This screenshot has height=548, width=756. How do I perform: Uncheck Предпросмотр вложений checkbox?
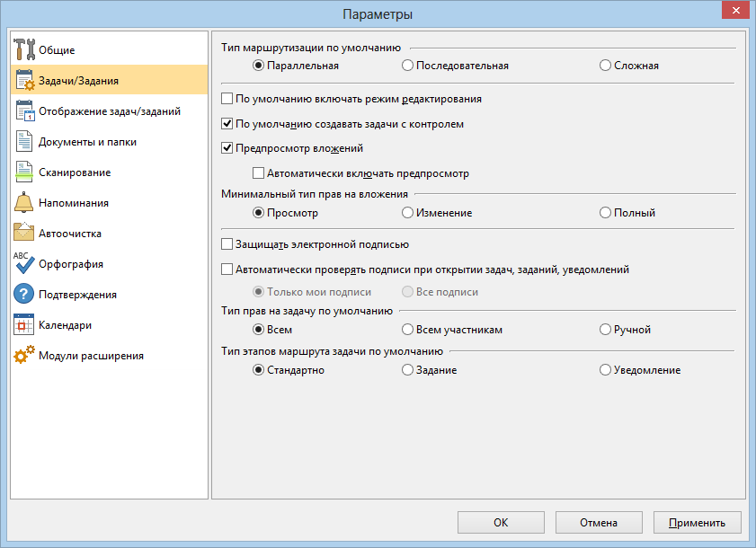coord(227,148)
